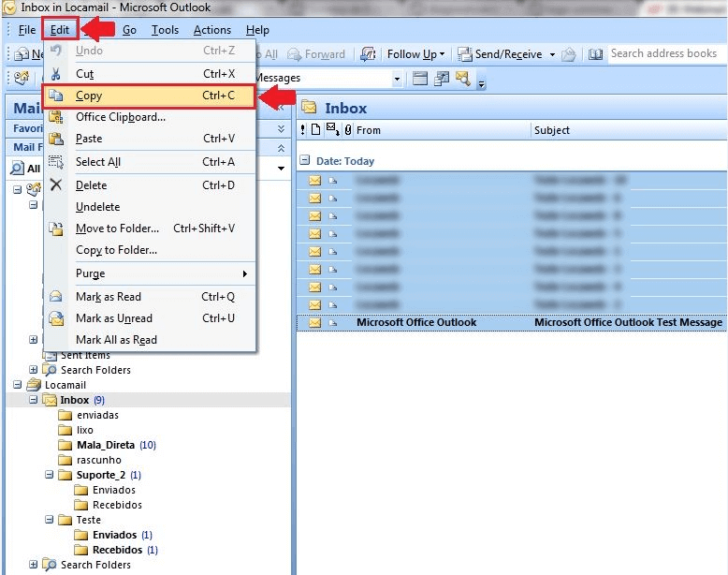This screenshot has width=728, height=575.
Task: Open Recebidos under Suporte_2
Action: 117,505
